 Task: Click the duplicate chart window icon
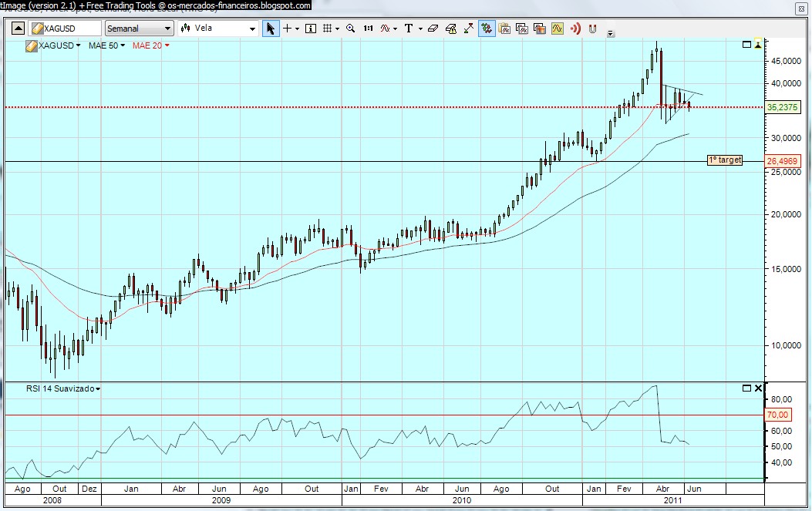point(522,29)
